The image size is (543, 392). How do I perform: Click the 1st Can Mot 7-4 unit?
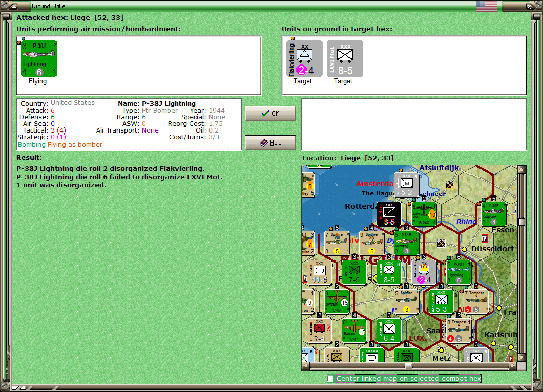point(320,331)
